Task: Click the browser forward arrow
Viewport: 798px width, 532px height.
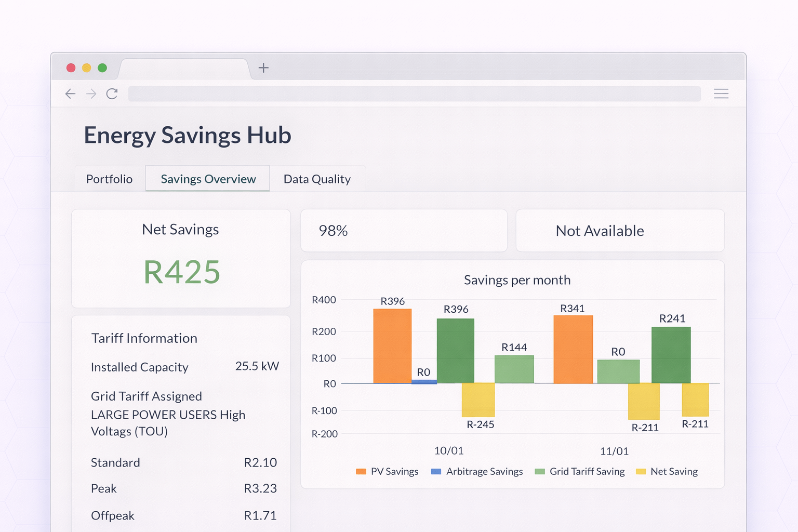Action: (x=91, y=94)
